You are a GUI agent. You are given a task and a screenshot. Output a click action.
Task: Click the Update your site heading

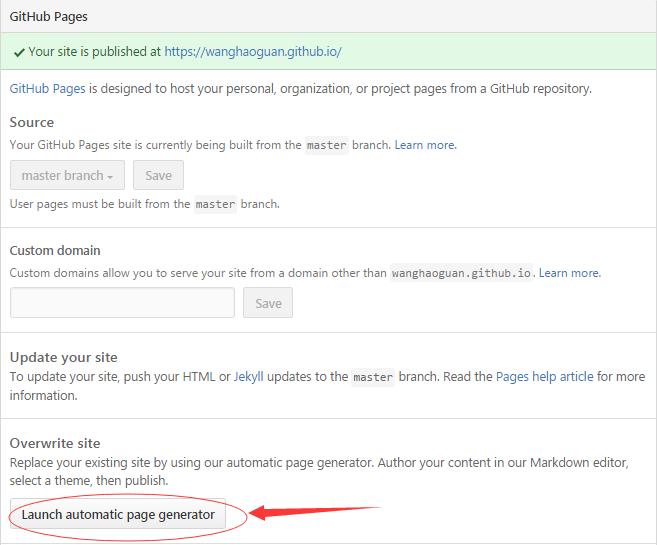click(63, 357)
